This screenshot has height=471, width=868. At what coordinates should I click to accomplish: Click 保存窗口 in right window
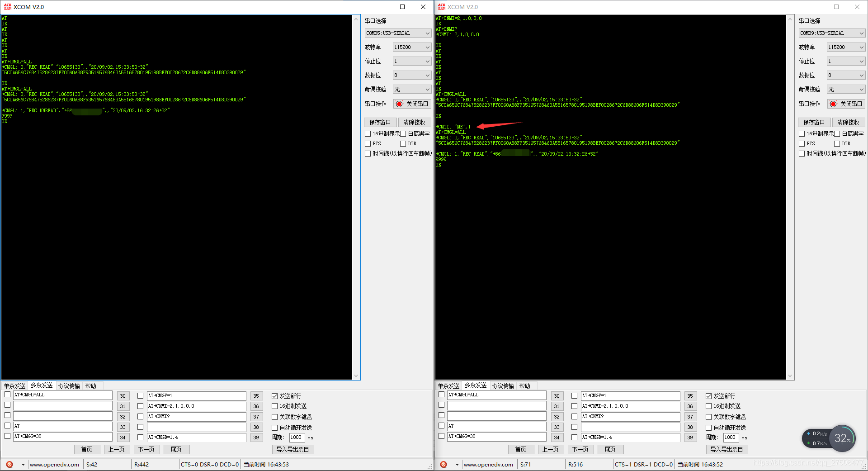814,122
